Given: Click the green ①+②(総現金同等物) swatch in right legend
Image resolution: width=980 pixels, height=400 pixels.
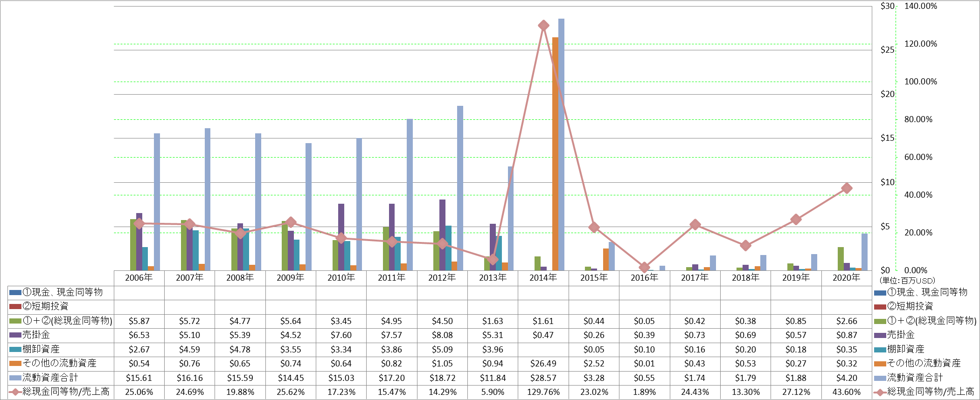Looking at the screenshot, I should [880, 321].
